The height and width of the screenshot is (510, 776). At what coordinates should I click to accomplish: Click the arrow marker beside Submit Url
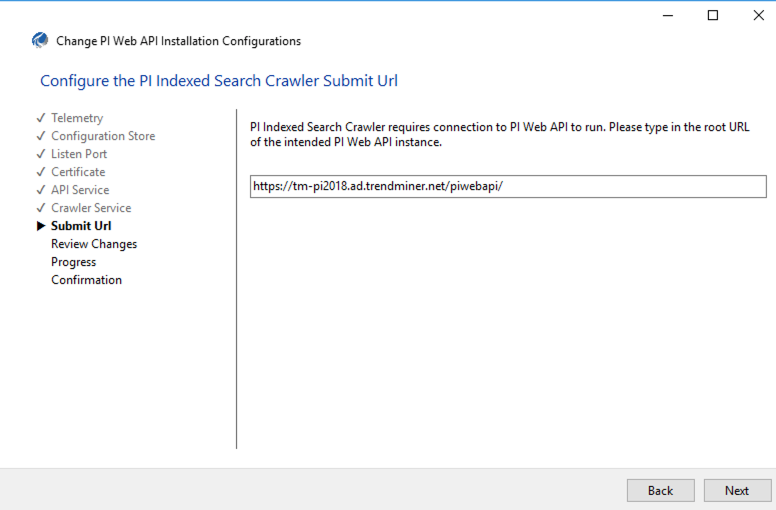pos(41,226)
